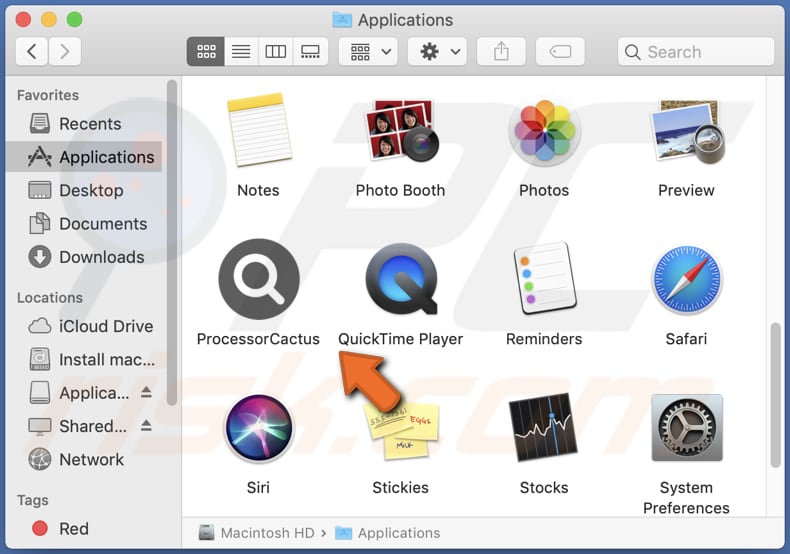Click the sidebar vertical scrollbar
Viewport: 790px width, 554px height.
pyautogui.click(x=172, y=243)
